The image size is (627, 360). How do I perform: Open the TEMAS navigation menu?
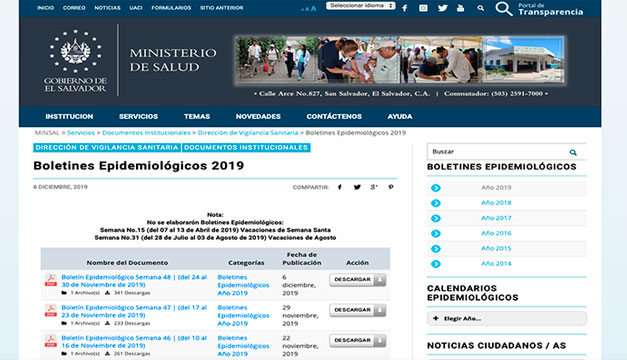click(x=197, y=116)
